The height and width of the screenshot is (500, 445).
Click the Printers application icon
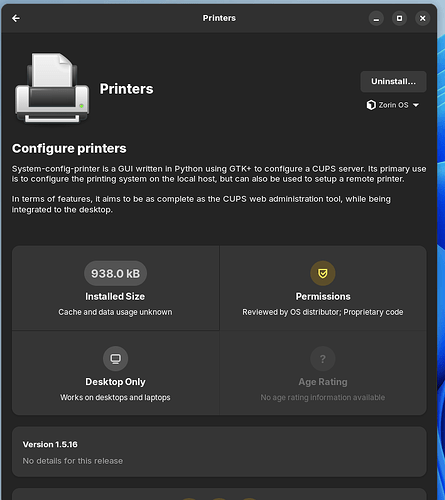(x=52, y=88)
